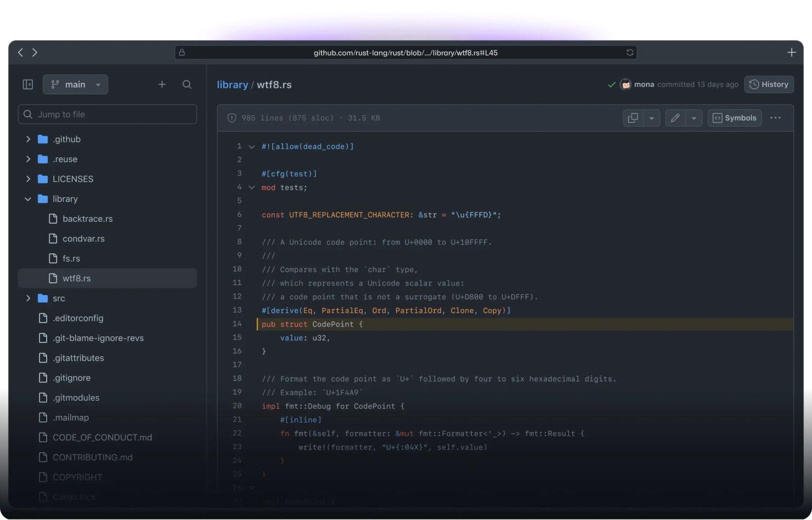
Task: Open the more file actions ellipsis menu
Action: 775,118
